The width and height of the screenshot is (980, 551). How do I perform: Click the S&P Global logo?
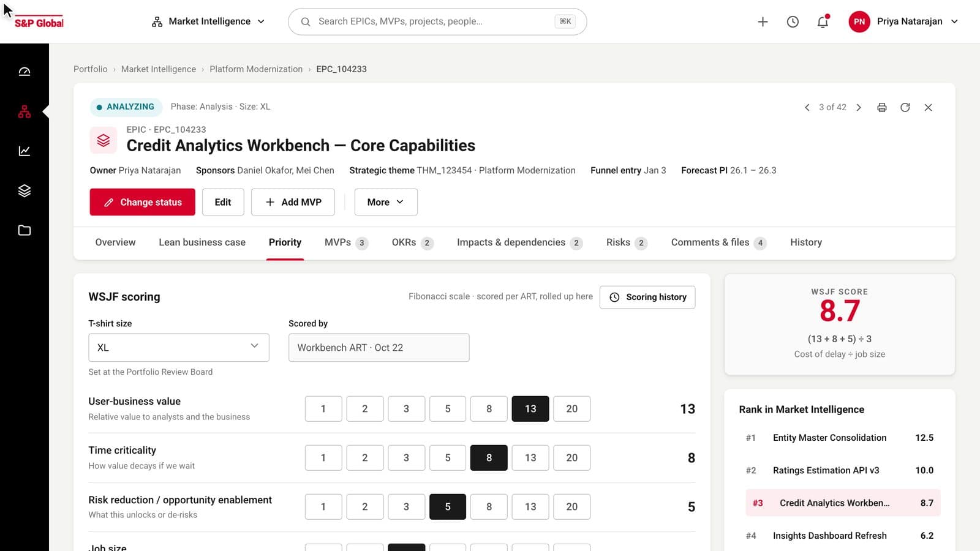39,23
